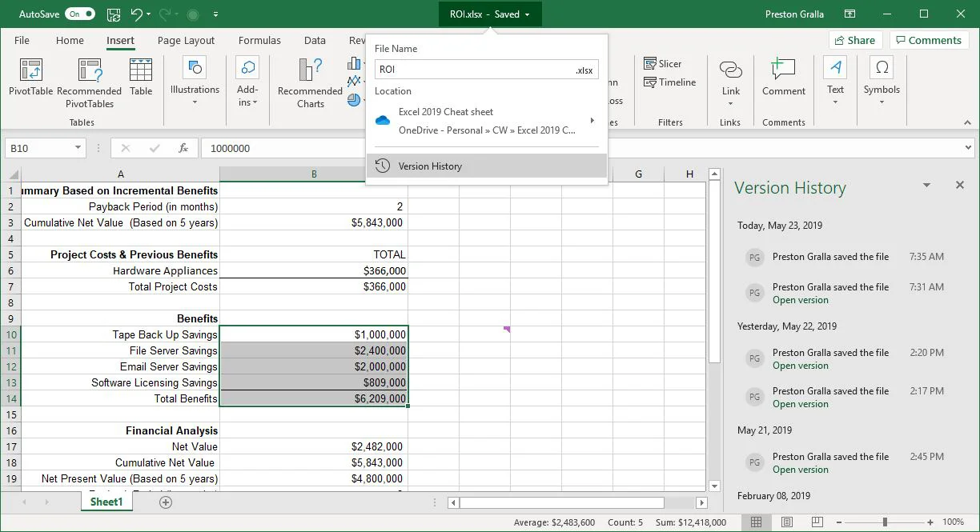The height and width of the screenshot is (532, 980).
Task: Click cell with Tape Back Up Savings
Action: (x=121, y=334)
